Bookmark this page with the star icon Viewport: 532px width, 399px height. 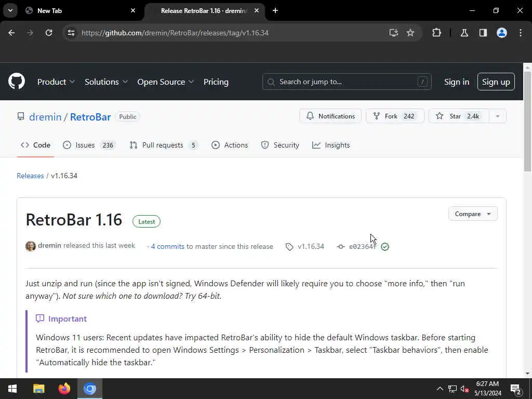[x=410, y=33]
